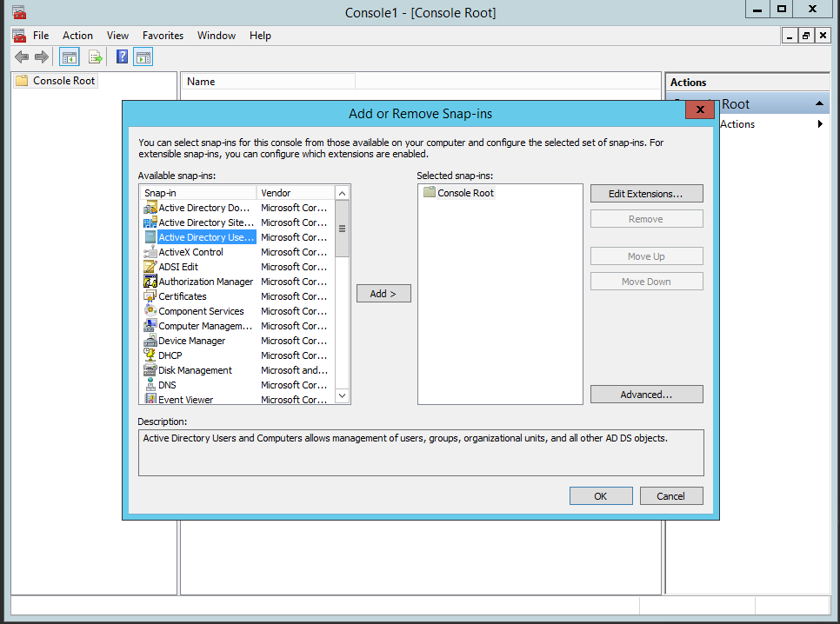Open the Help toolbar icon

coord(122,56)
